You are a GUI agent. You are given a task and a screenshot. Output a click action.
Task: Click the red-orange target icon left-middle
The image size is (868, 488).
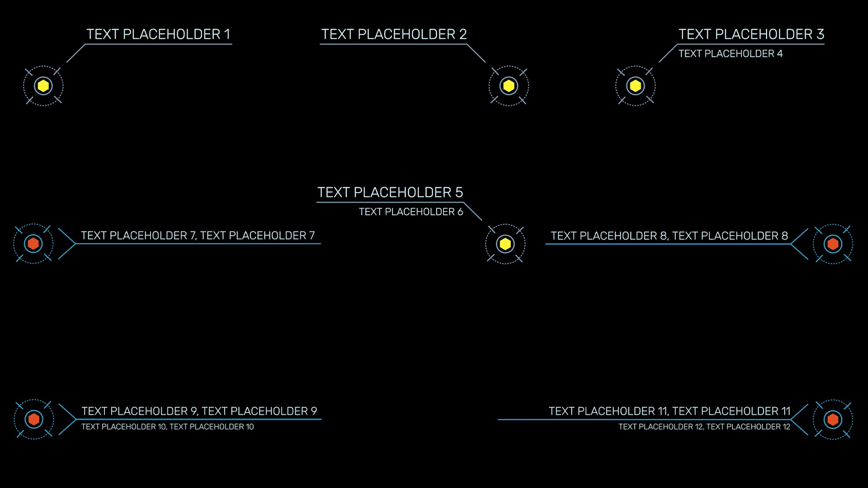pyautogui.click(x=34, y=244)
